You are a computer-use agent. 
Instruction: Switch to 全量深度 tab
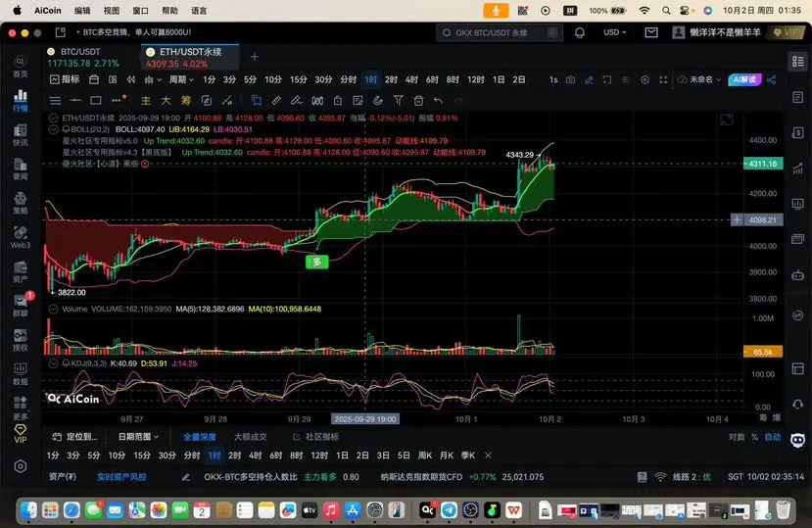[x=200, y=437]
